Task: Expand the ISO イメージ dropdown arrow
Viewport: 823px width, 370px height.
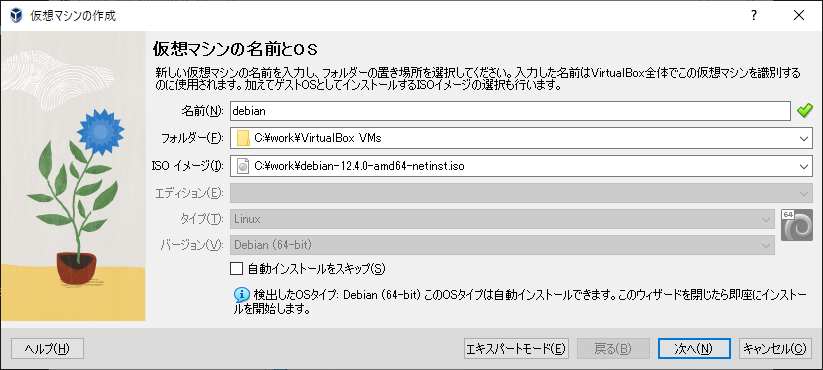Action: (803, 166)
